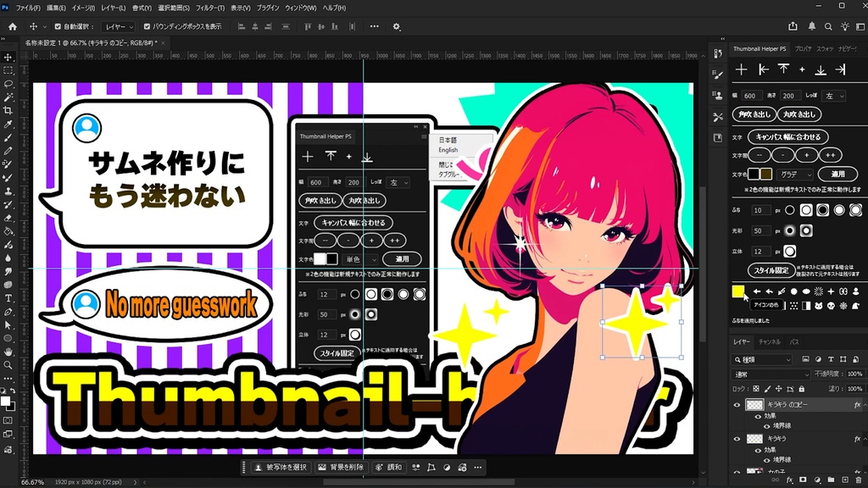Click the trash icon to delete layer

coord(858,480)
